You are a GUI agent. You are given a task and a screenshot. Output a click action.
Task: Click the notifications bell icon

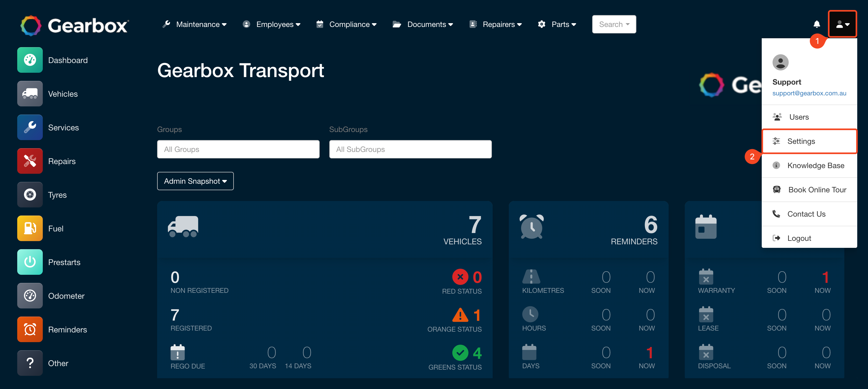click(x=816, y=24)
